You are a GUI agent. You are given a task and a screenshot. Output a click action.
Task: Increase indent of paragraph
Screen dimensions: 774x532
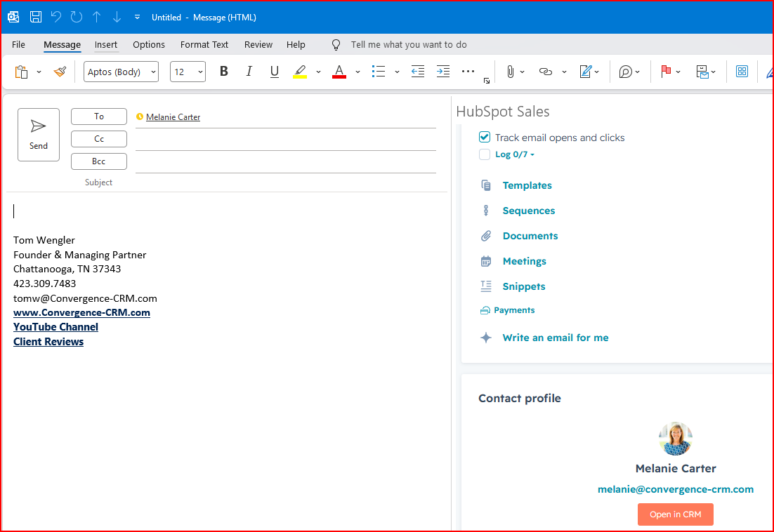[443, 72]
